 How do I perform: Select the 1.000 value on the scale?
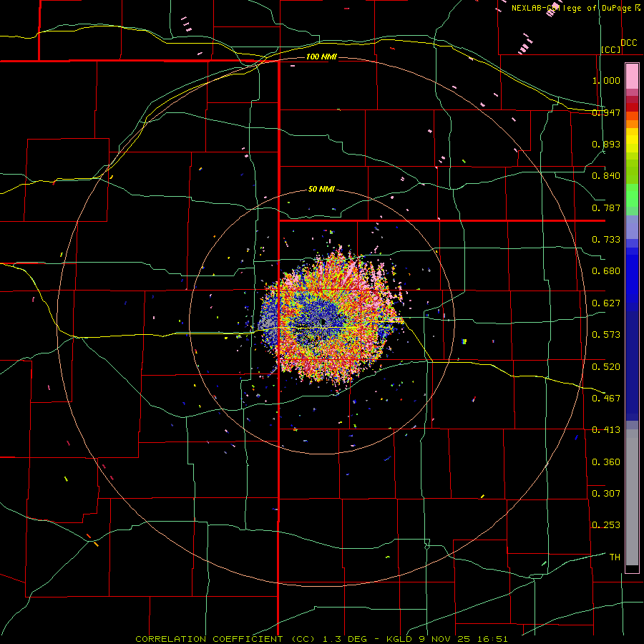606,80
